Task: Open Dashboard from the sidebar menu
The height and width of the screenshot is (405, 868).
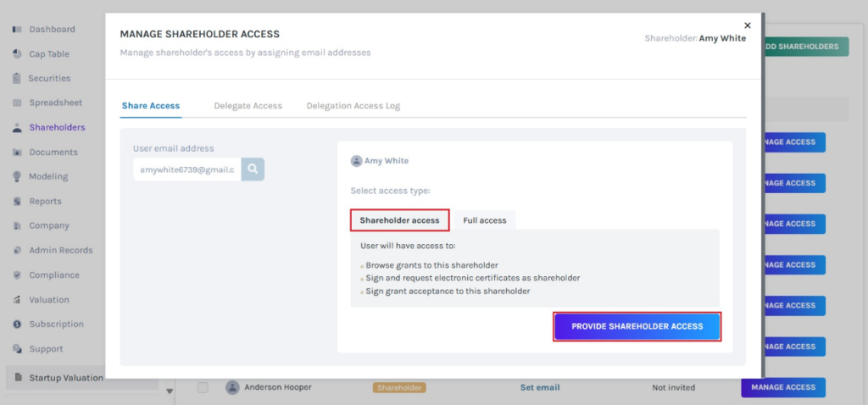Action: (52, 30)
